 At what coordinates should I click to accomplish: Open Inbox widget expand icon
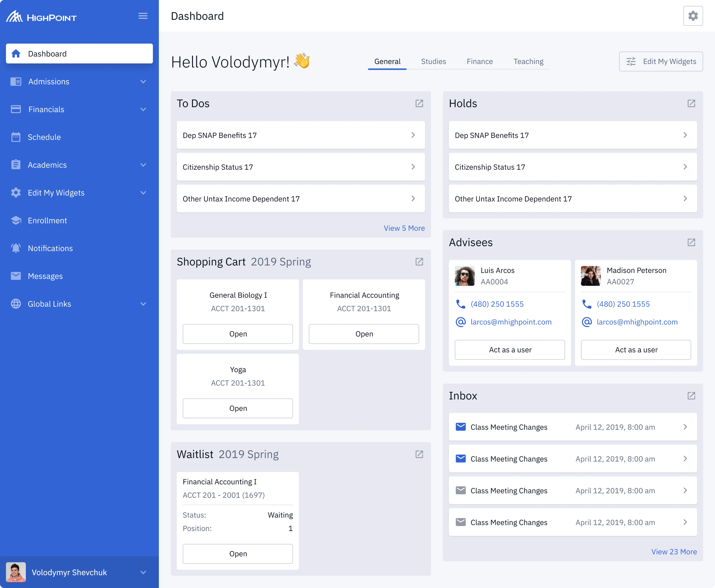(691, 396)
